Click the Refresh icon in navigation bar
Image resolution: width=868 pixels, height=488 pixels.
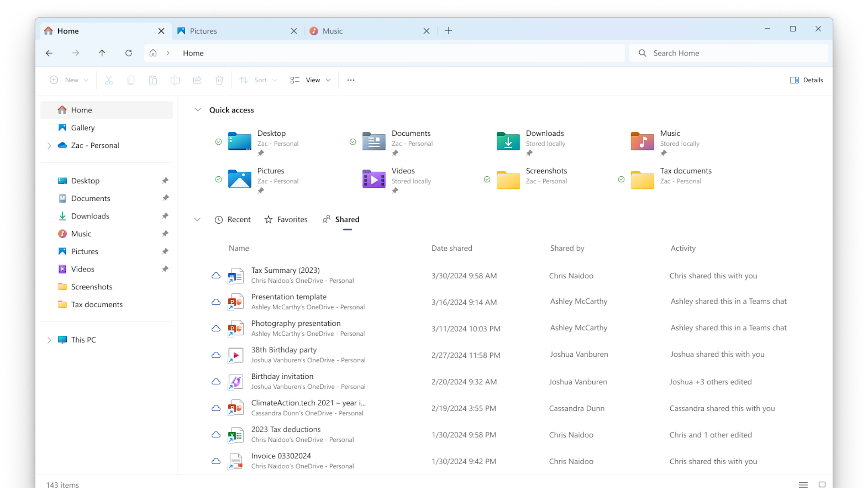pyautogui.click(x=129, y=53)
